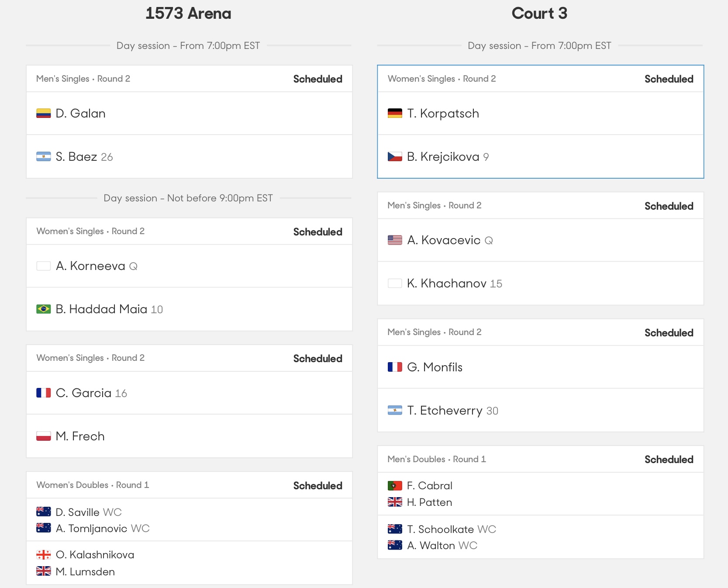The image size is (728, 588).
Task: Select the highlighted Korpatsch vs Krejcikova match card
Action: tap(541, 122)
